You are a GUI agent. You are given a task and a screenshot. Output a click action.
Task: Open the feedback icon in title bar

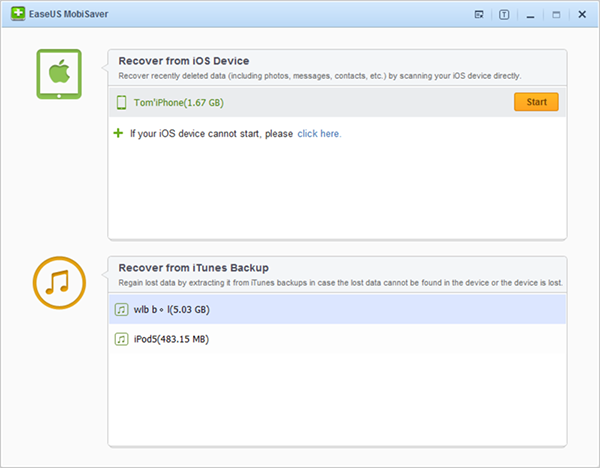coord(479,15)
